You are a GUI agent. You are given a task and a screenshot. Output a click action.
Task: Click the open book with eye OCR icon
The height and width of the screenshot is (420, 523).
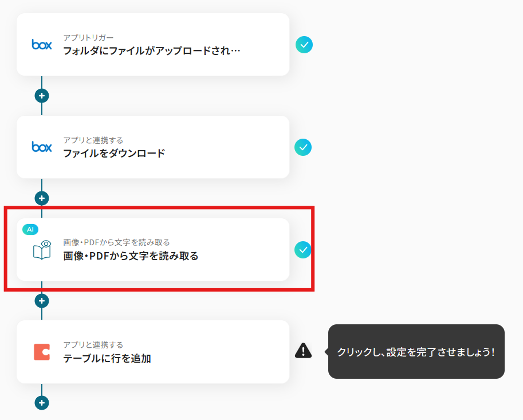tap(42, 249)
